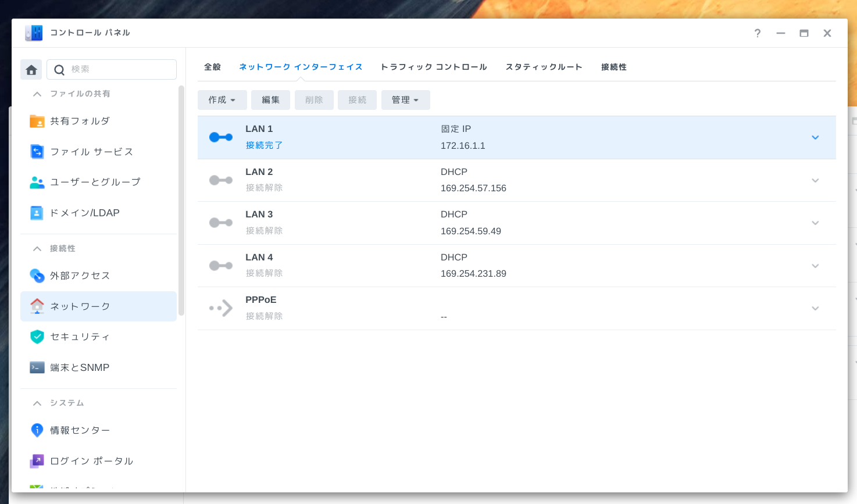This screenshot has width=857, height=504.
Task: Open the Security (セキュリティ) shield icon
Action: point(37,337)
